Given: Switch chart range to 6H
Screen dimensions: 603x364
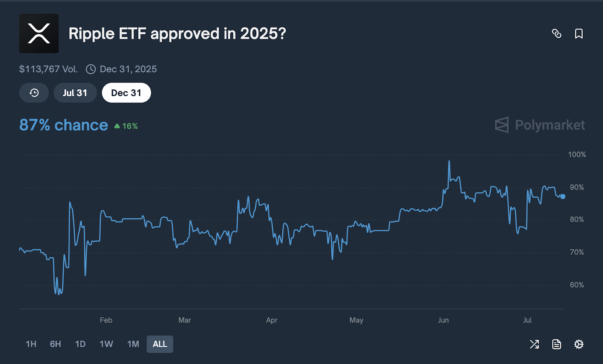Looking at the screenshot, I should [x=55, y=344].
